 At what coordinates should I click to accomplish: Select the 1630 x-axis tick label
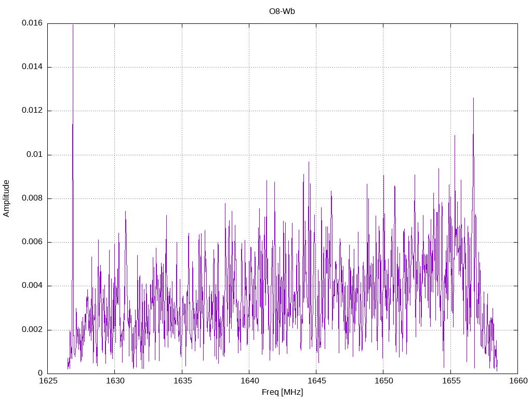point(114,381)
